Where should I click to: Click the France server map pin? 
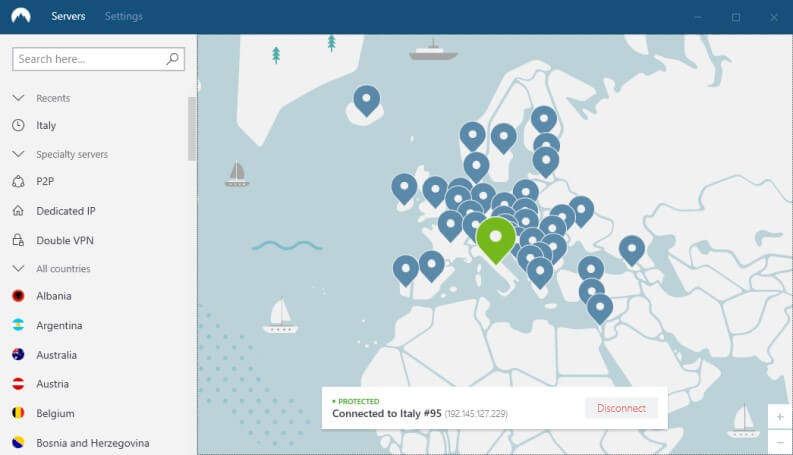[x=450, y=224]
